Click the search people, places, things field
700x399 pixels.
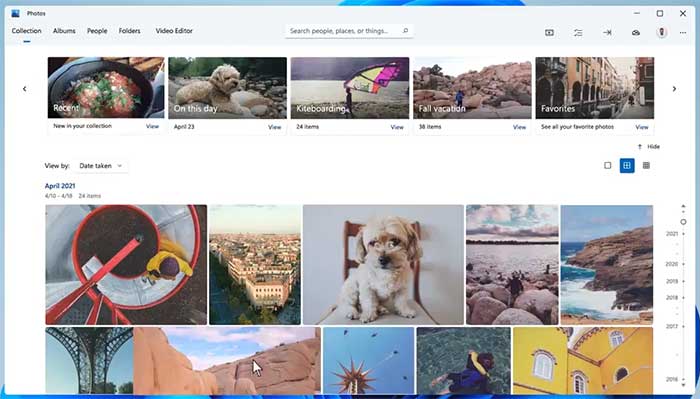[x=349, y=31]
